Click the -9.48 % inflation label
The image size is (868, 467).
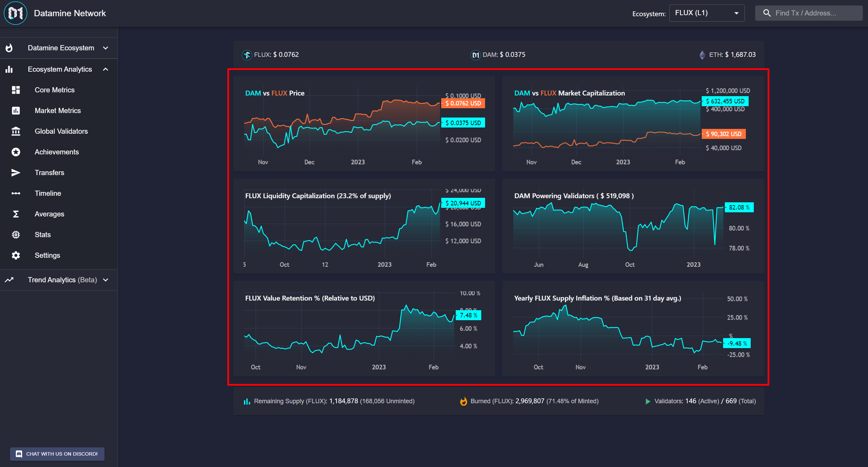click(x=737, y=343)
